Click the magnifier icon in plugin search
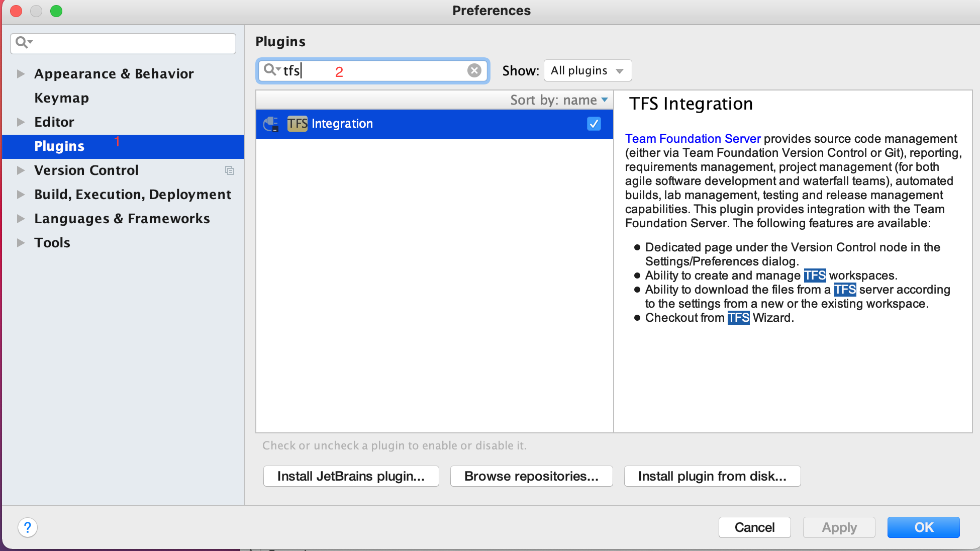Screen dimensions: 980x551 point(271,70)
